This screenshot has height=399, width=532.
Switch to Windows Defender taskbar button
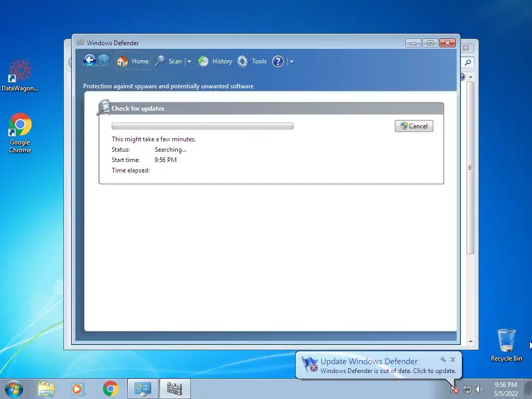coord(175,389)
